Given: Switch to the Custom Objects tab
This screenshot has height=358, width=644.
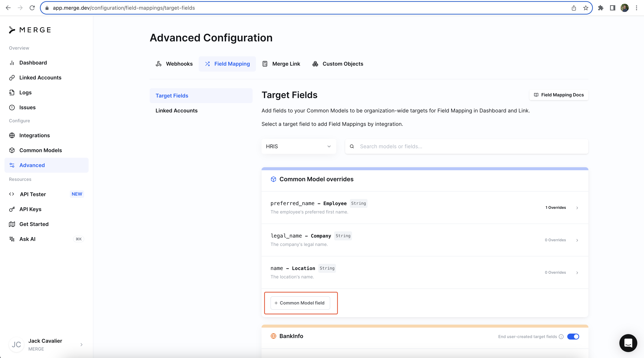Looking at the screenshot, I should [x=338, y=64].
